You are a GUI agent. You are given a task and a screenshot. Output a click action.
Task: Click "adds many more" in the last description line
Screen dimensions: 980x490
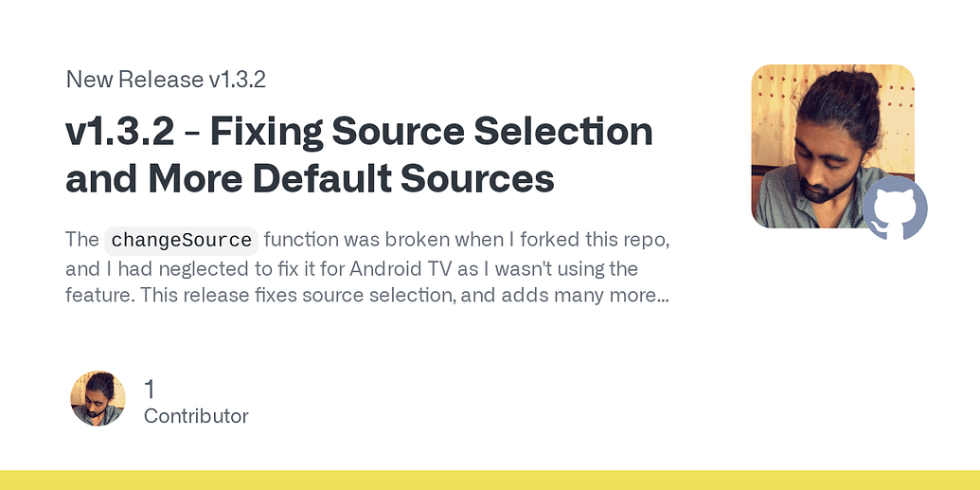(x=593, y=295)
